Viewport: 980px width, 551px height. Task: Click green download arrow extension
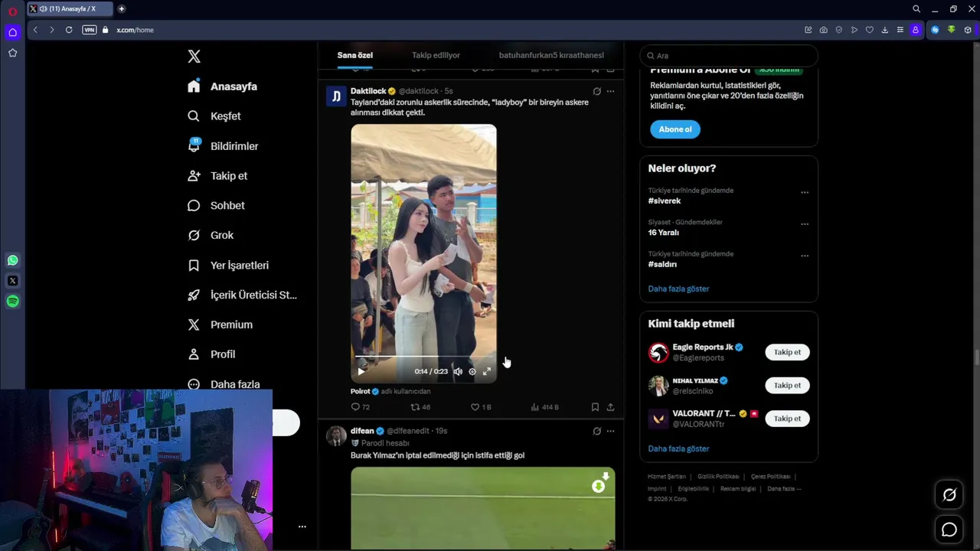click(951, 30)
